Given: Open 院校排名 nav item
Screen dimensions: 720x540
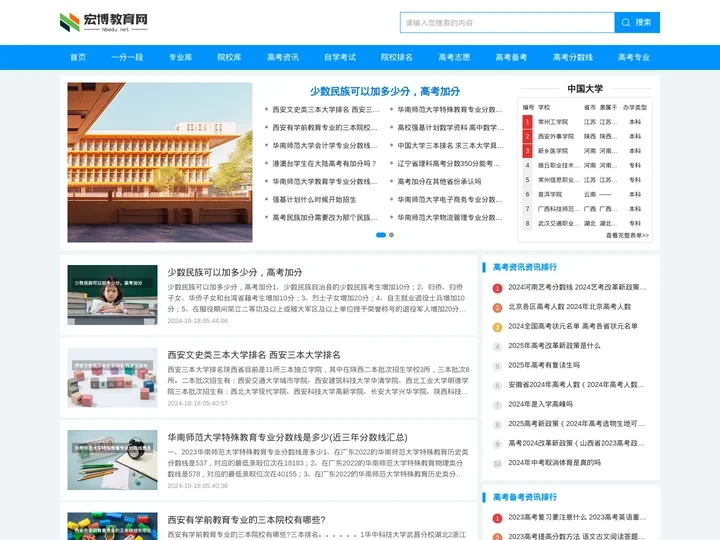Looking at the screenshot, I should pos(397,57).
